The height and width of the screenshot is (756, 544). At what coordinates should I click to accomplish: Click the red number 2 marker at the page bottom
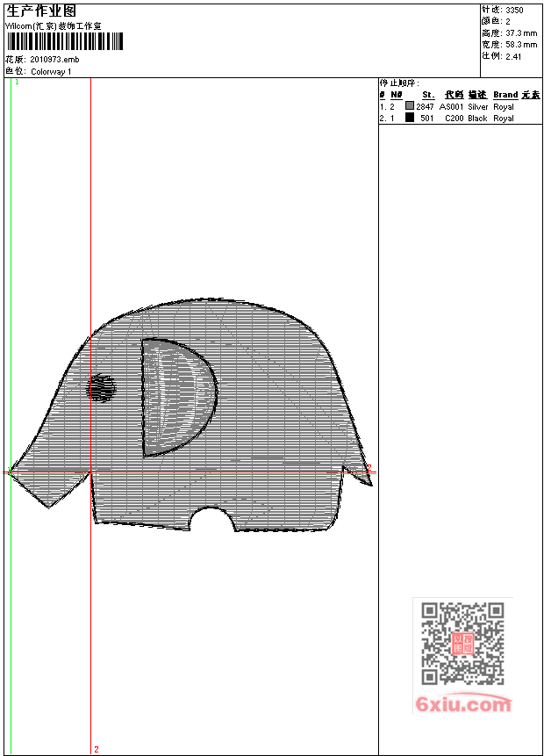96,749
